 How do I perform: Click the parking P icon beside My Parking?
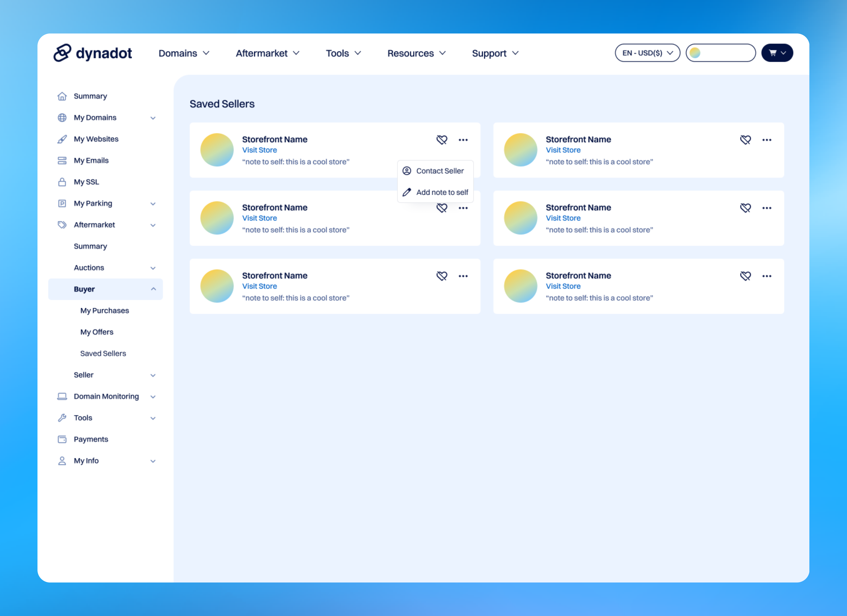click(x=62, y=204)
